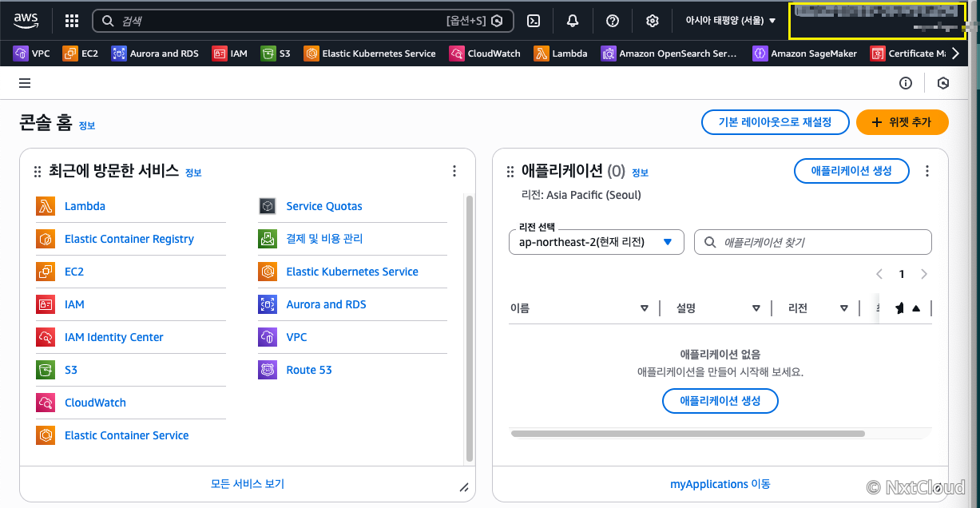Open S3 link in recently visited services
Image resolution: width=980 pixels, height=508 pixels.
click(71, 370)
